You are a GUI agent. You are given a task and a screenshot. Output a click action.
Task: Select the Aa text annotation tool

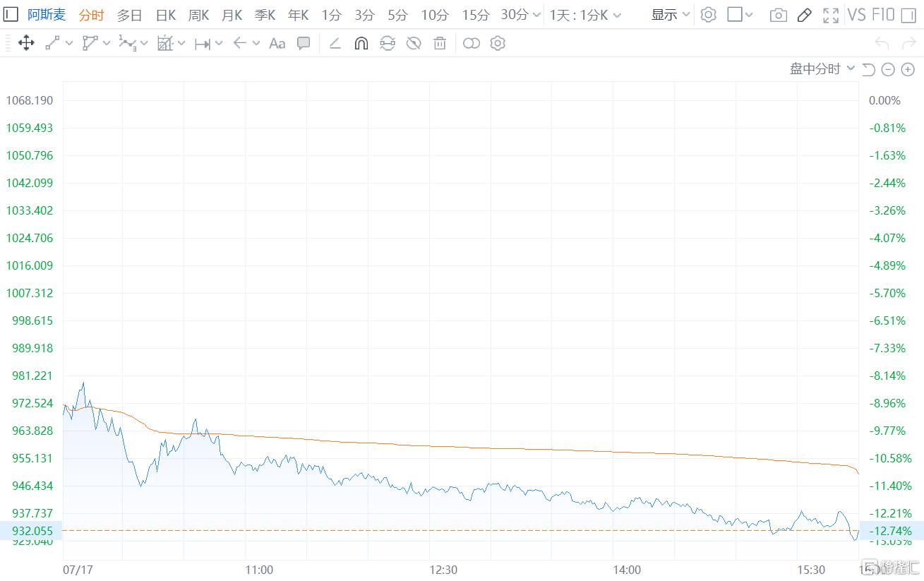[277, 44]
